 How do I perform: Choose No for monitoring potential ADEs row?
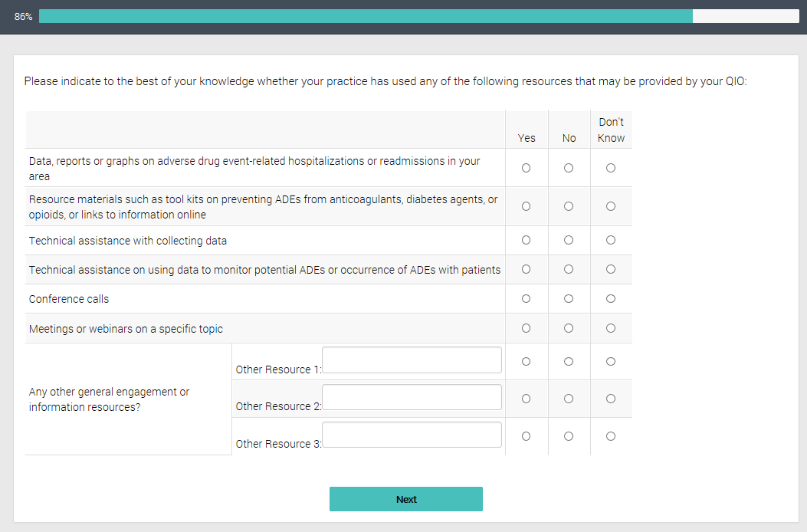coord(569,269)
